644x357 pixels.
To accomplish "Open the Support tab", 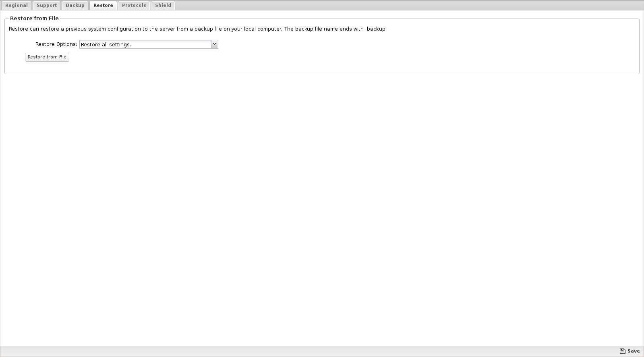I will coord(47,5).
